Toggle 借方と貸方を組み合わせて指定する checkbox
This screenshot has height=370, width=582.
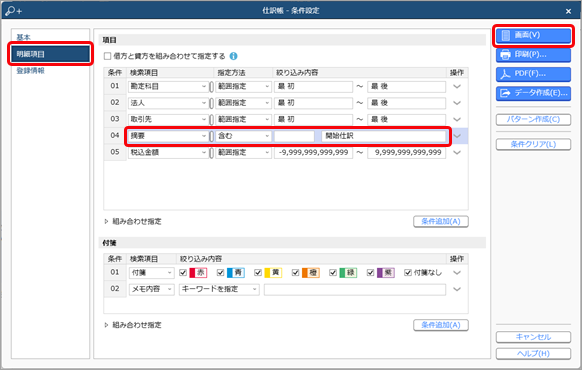coord(108,56)
